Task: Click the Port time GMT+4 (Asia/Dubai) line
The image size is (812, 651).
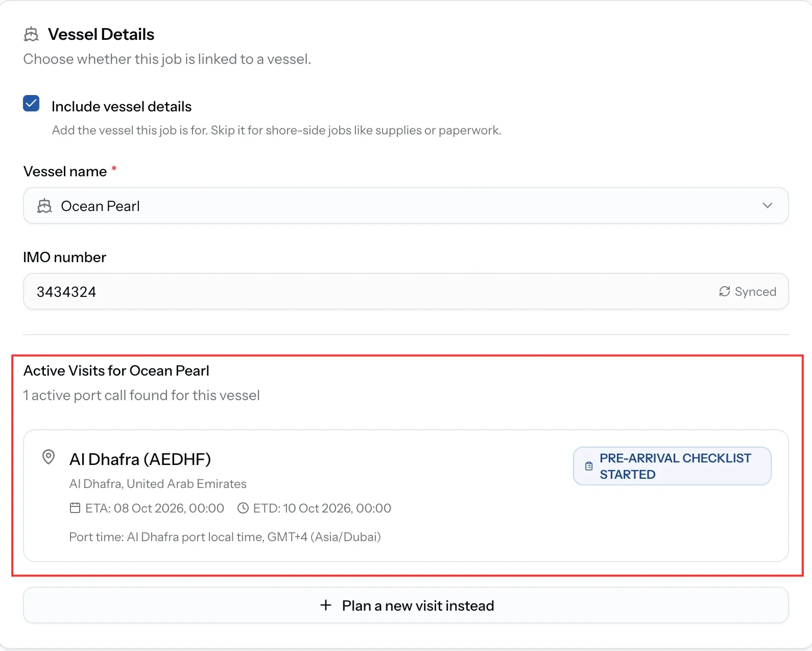Action: [225, 537]
